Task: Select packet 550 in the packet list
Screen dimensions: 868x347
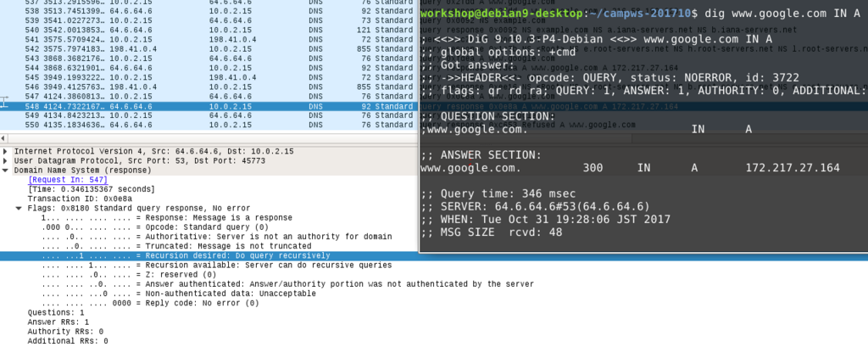Action: tap(209, 125)
